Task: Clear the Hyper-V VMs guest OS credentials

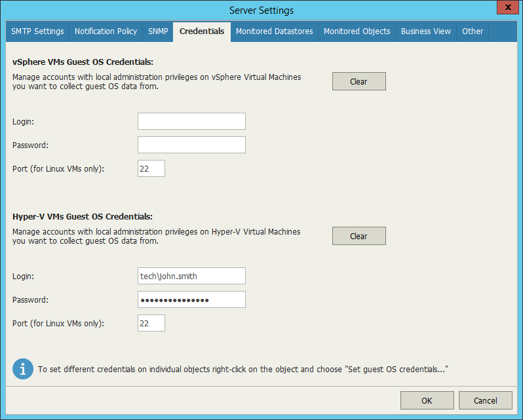Action: click(359, 236)
